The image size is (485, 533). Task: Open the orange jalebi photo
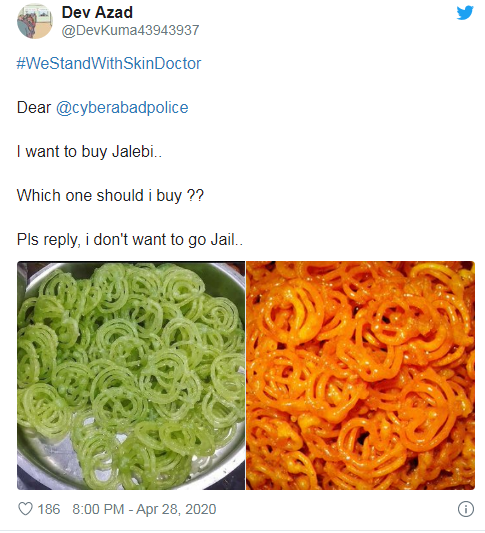click(360, 375)
